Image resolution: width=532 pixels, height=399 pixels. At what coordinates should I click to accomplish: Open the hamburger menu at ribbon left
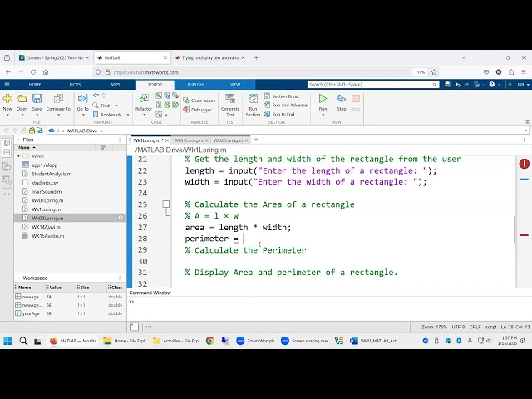[7, 85]
